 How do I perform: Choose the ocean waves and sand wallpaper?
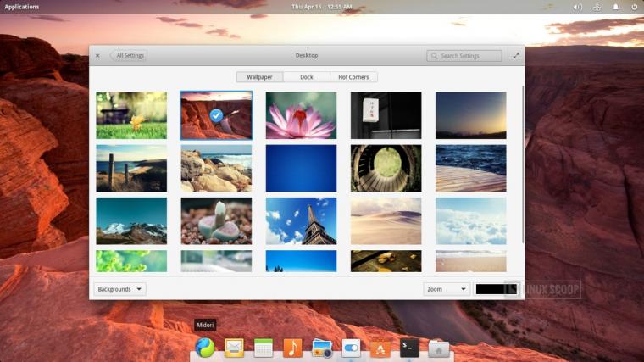point(470,168)
